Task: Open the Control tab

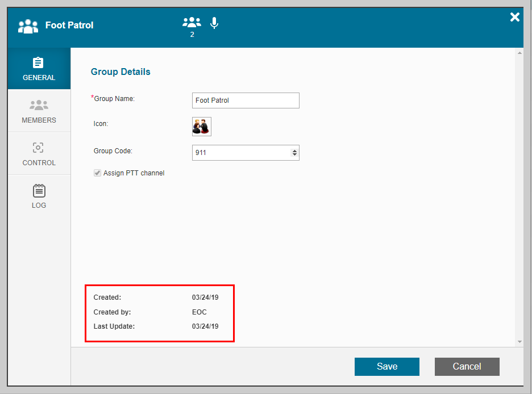Action: 39,154
